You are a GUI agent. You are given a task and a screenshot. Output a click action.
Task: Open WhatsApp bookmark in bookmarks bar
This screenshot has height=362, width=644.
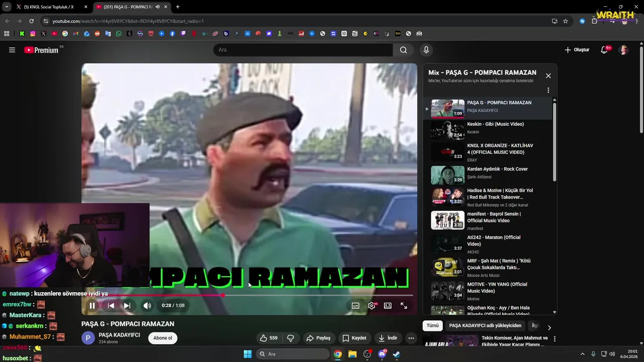pos(119,34)
